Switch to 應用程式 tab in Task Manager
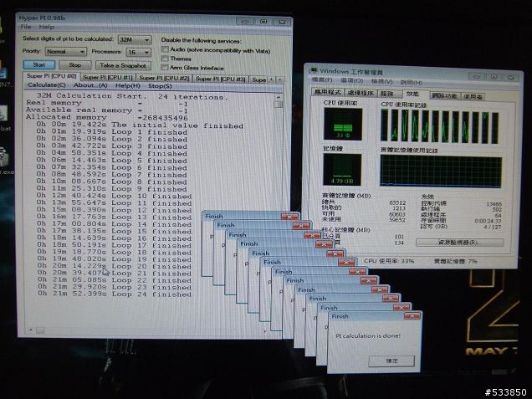The height and width of the screenshot is (399, 532). click(x=327, y=92)
